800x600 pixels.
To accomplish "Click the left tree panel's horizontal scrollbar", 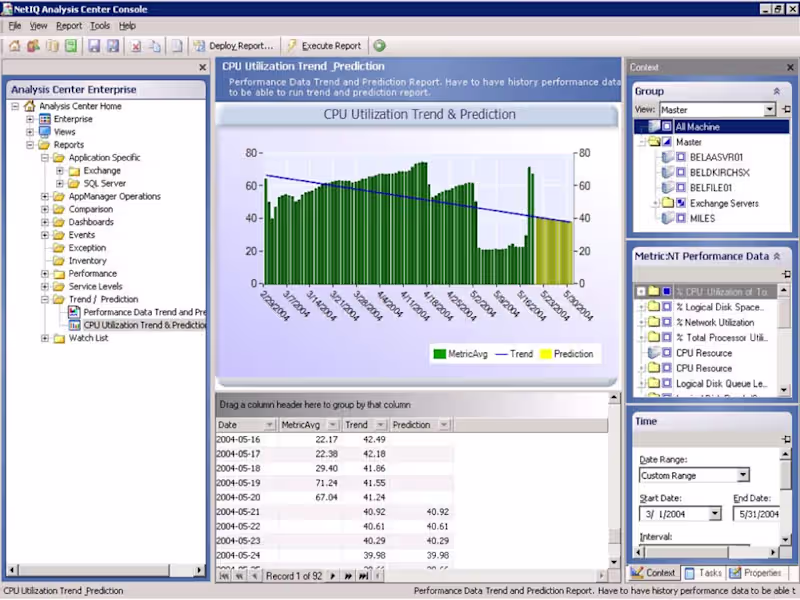I will (106, 570).
